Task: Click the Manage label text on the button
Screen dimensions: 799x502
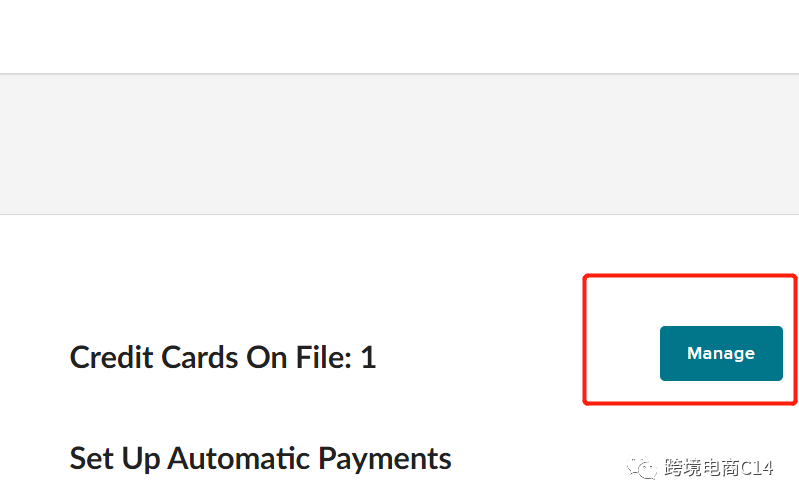Action: click(721, 353)
